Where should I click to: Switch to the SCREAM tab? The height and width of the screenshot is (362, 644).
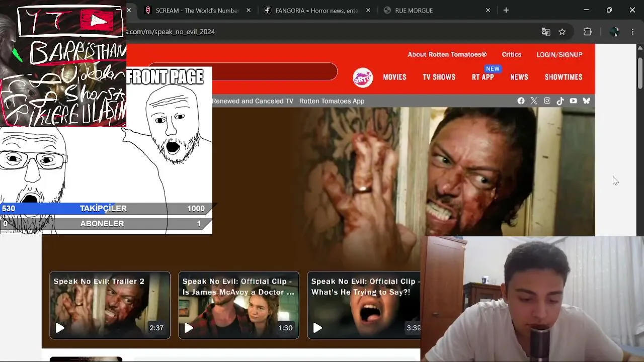[x=196, y=10]
